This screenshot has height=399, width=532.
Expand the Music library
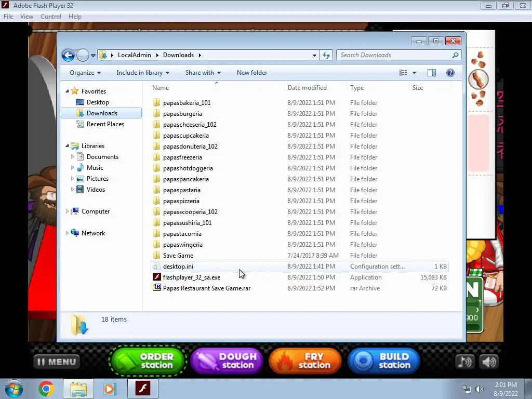[x=72, y=168]
